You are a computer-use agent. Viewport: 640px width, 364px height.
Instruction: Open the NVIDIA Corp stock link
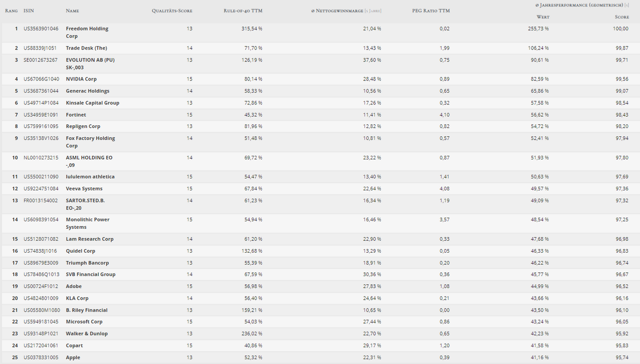[x=81, y=79]
